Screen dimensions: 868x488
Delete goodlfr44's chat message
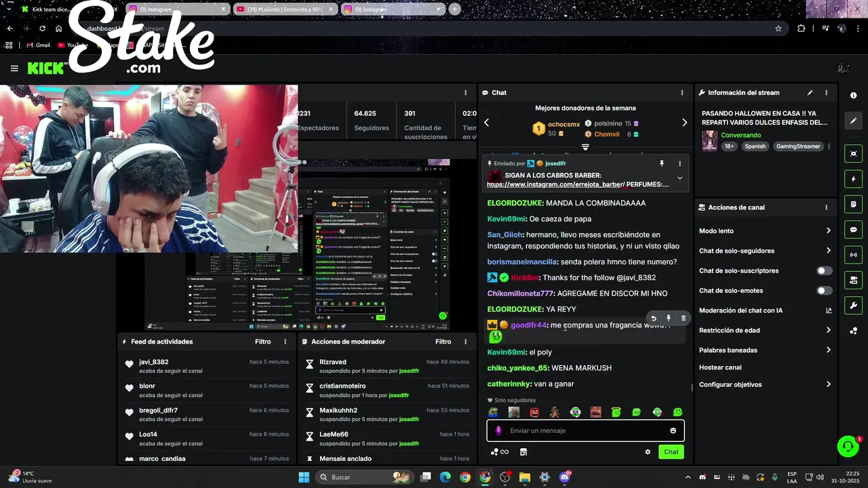(684, 318)
